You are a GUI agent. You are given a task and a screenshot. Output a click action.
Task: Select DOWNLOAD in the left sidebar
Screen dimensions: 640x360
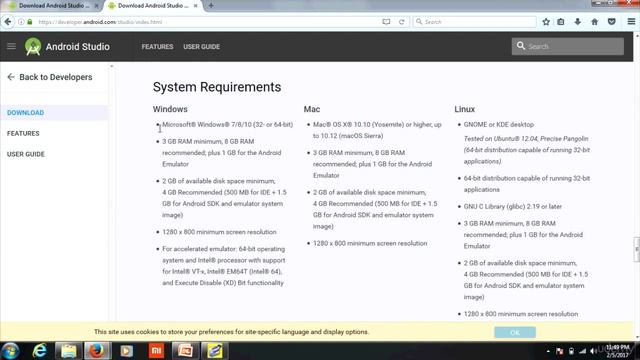pyautogui.click(x=25, y=113)
